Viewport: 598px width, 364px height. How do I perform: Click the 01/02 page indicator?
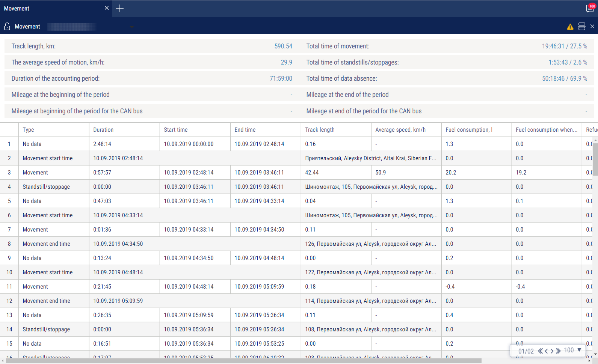tap(526, 351)
